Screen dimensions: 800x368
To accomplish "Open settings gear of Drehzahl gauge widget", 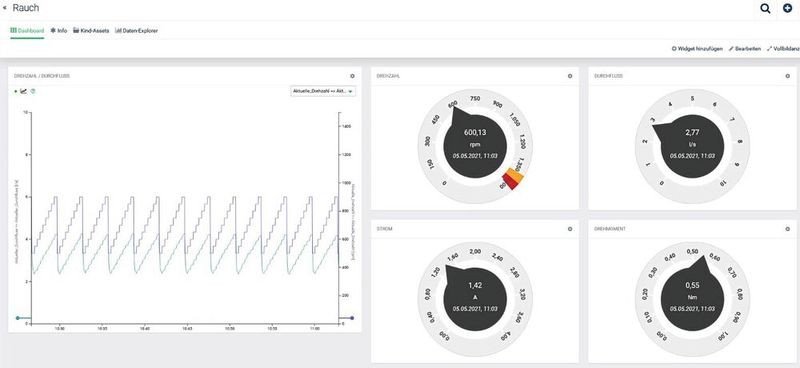I will click(570, 76).
